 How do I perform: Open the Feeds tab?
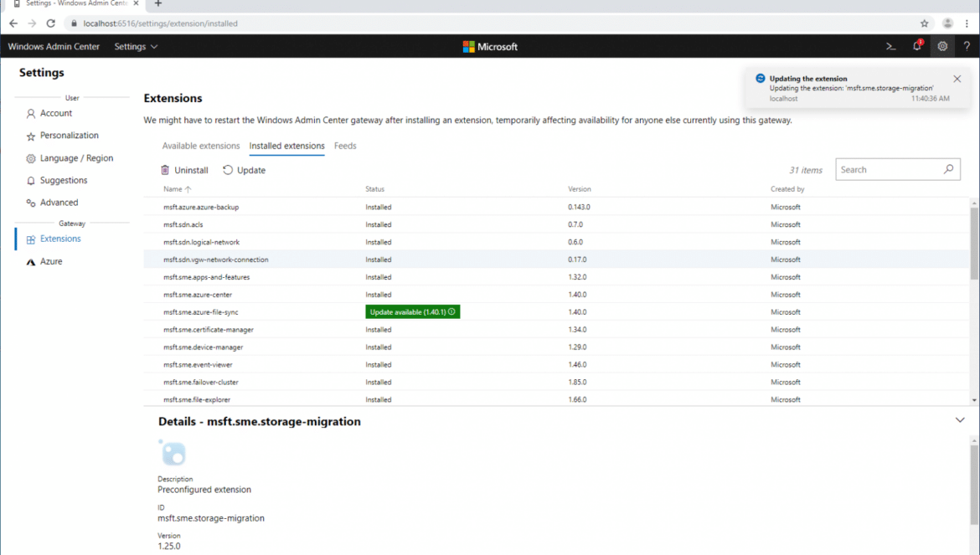345,146
